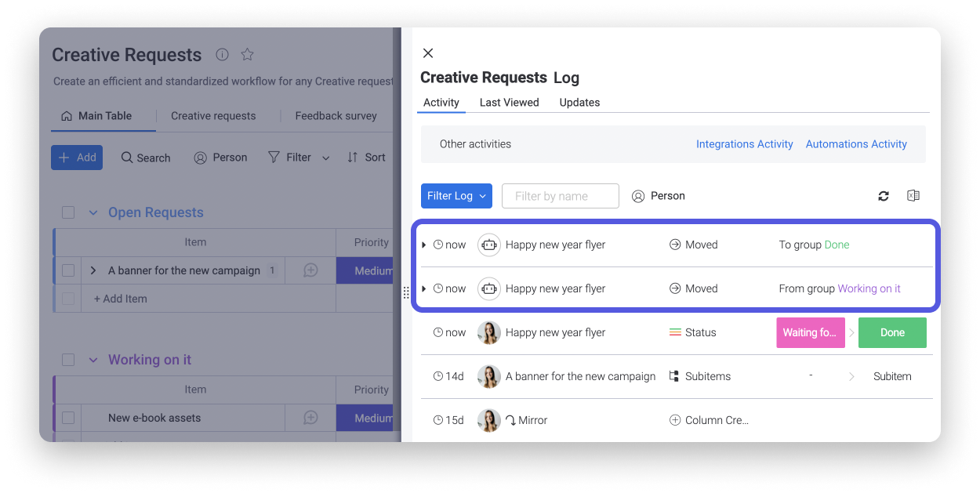Open board info icon next to title
Screen dimensions: 980x493
pos(222,55)
